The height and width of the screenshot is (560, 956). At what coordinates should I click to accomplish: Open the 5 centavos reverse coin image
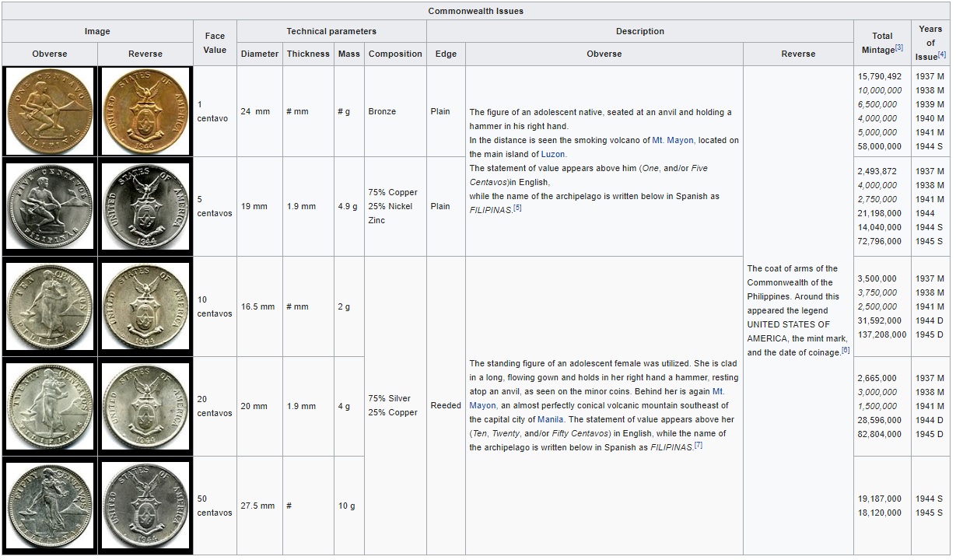(145, 206)
